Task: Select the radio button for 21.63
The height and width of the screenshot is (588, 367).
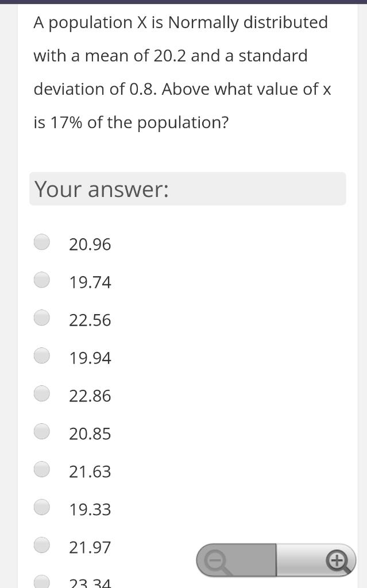Action: point(41,469)
